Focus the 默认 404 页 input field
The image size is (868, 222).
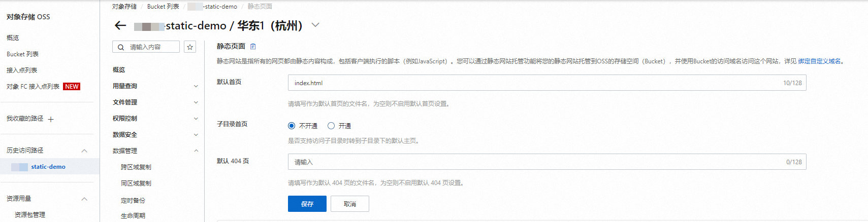tap(547, 162)
